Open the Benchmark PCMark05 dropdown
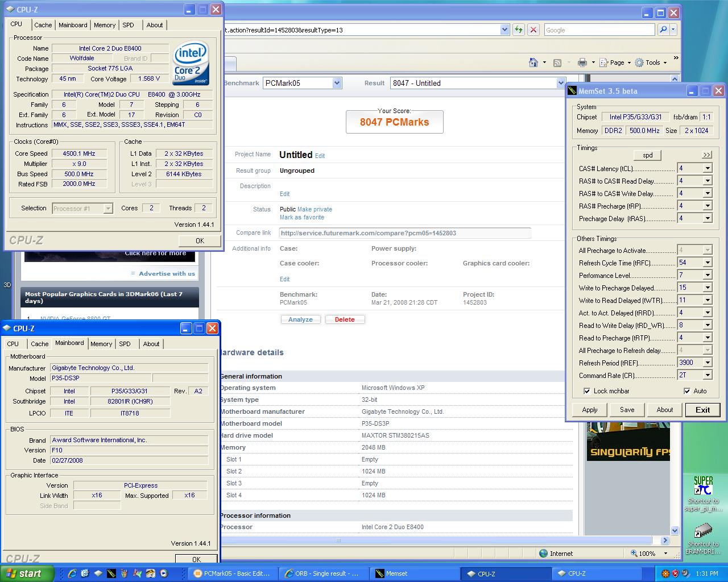Image resolution: width=728 pixels, height=582 pixels. click(337, 83)
